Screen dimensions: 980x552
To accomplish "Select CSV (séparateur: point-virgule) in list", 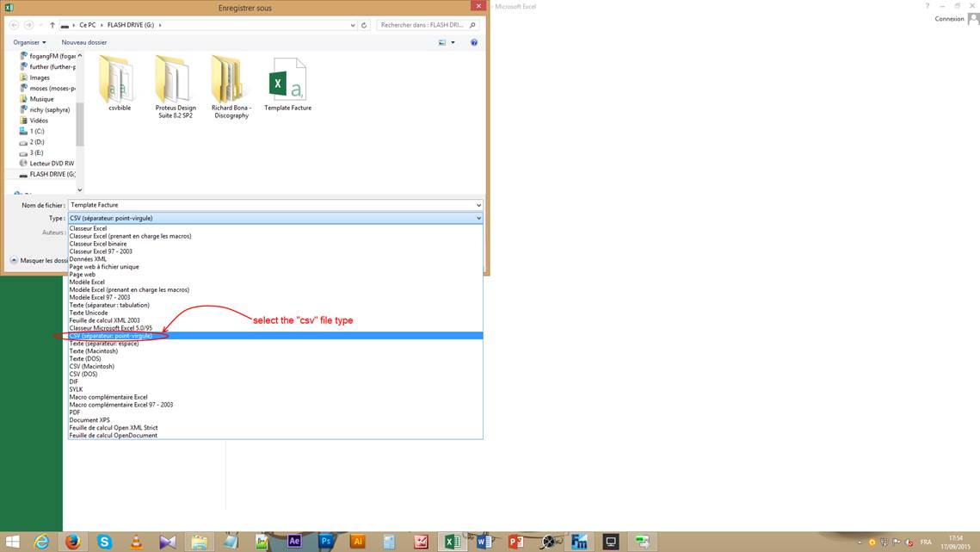I will tap(275, 336).
